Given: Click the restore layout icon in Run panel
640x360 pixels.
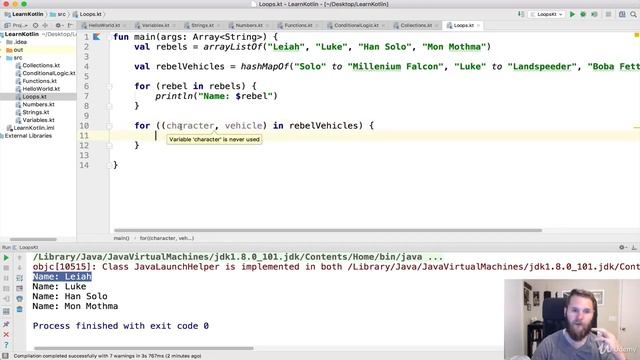Looking at the screenshot, I should (x=6, y=311).
